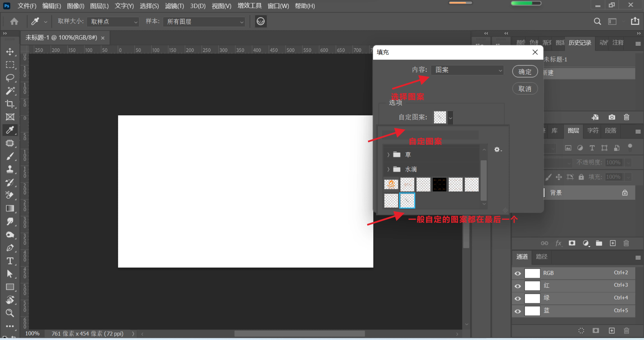Viewport: 644px width, 340px height.
Task: Select the Horizontal Type tool
Action: click(x=10, y=261)
